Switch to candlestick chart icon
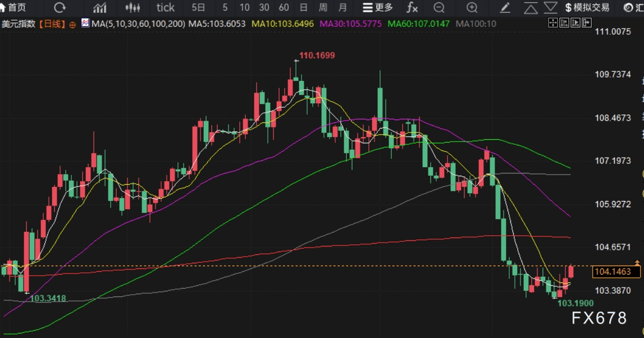The height and width of the screenshot is (338, 644). coord(133,8)
